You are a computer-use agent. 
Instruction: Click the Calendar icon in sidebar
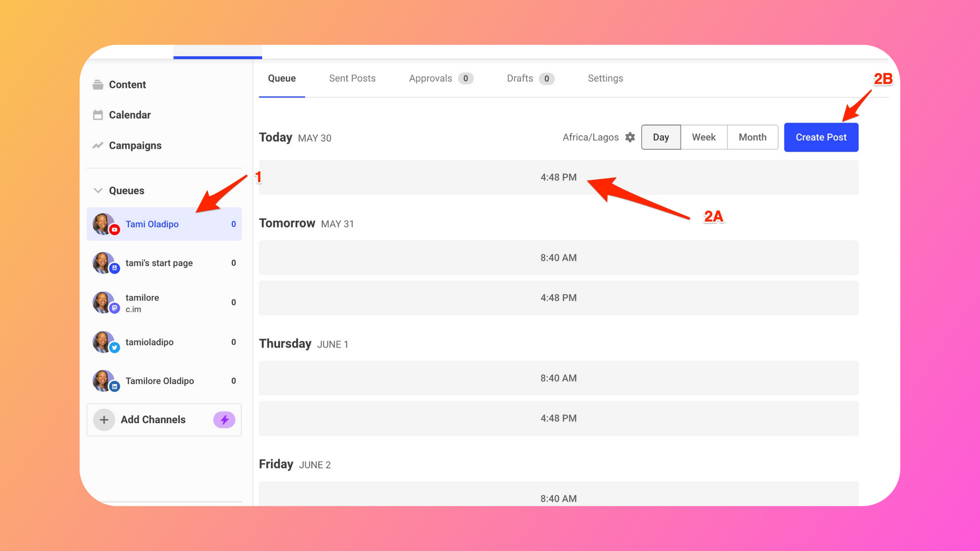pyautogui.click(x=98, y=115)
